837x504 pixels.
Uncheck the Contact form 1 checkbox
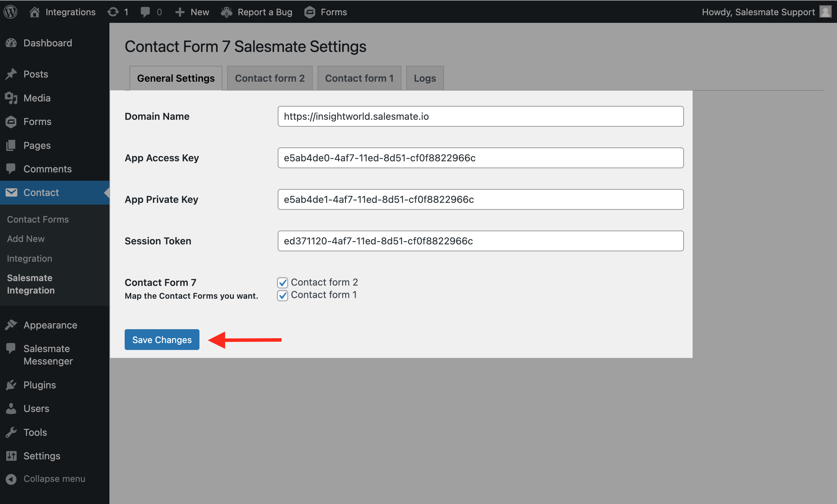[x=283, y=295]
